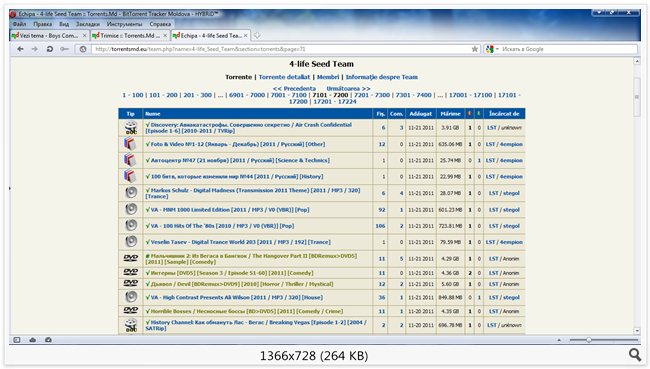The height and width of the screenshot is (369, 650).
Task: Go forward using the browser forward arrow
Action: (35, 49)
